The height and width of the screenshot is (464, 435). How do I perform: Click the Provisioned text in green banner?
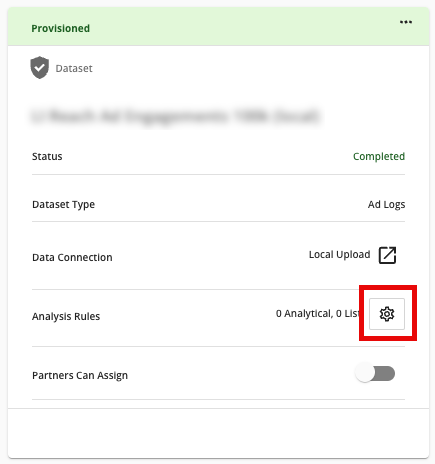point(61,29)
